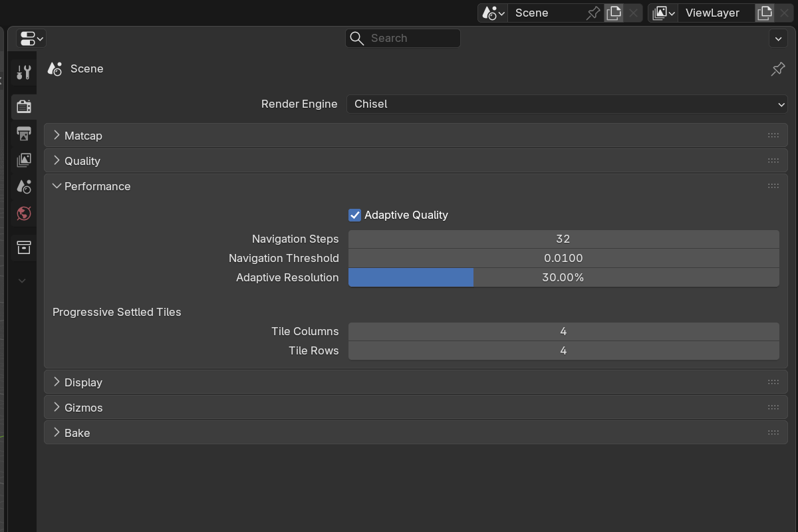Expand the Gizmos panel

(416, 408)
